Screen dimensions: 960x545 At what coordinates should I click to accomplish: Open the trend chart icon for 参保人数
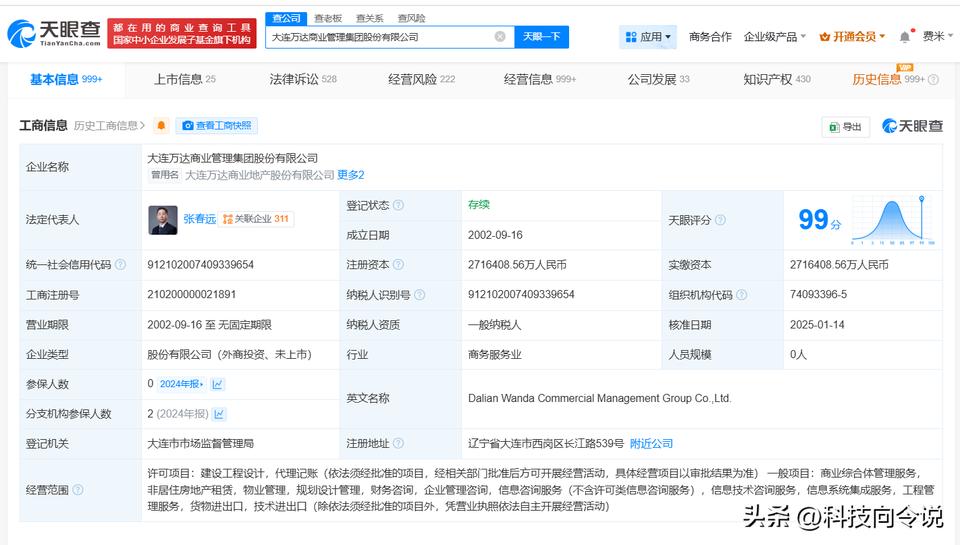217,384
